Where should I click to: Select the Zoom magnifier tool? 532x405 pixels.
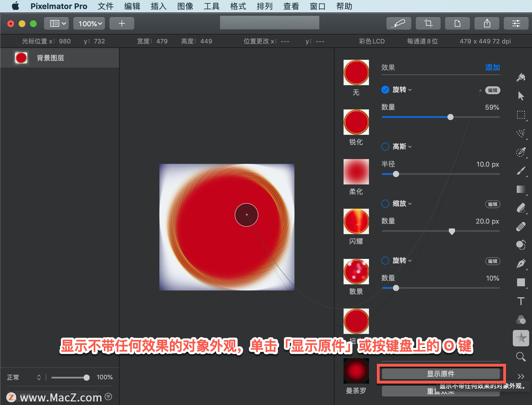(521, 357)
